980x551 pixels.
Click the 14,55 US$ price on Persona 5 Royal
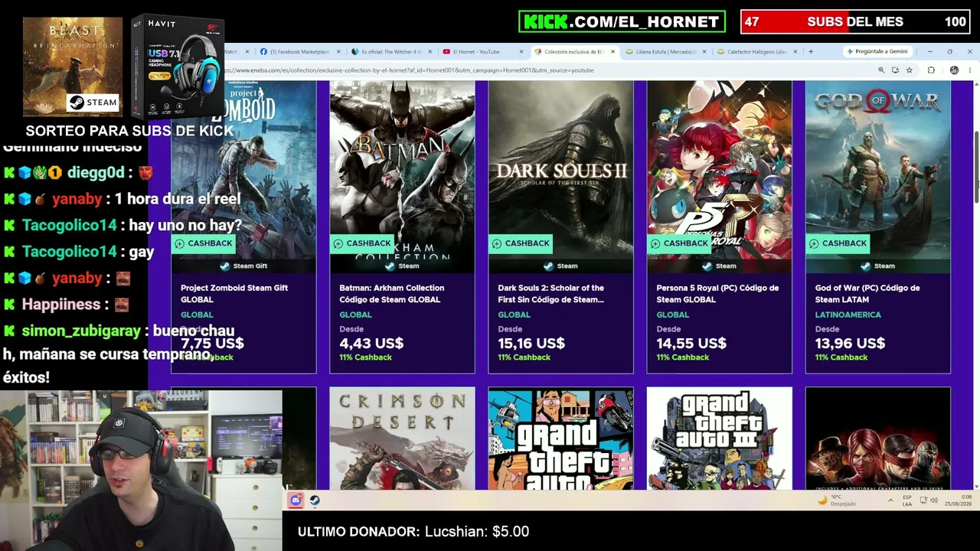tap(691, 344)
